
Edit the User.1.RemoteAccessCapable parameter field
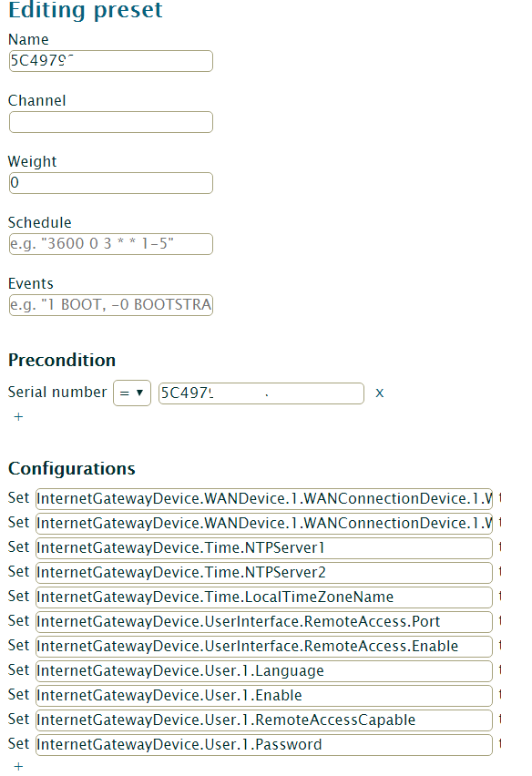point(264,720)
